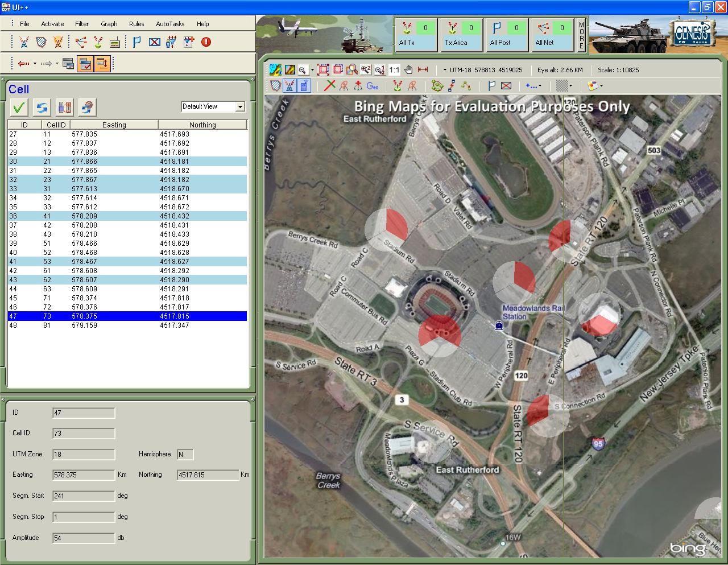728x565 pixels.
Task: Click the striped shield icon in the main toolbar
Action: click(41, 42)
